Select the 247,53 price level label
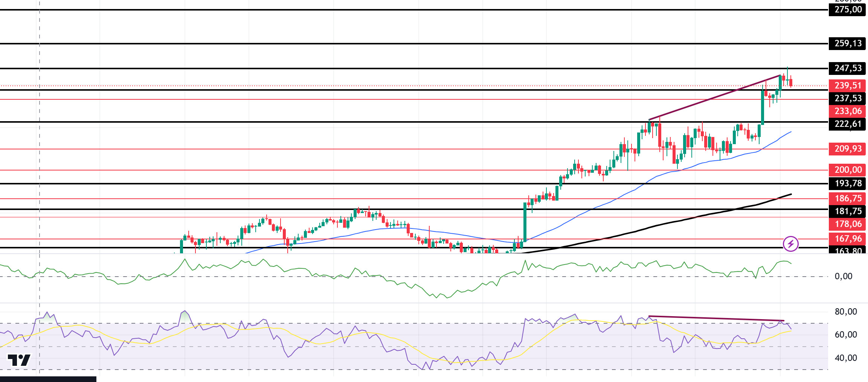Viewport: 868px width, 382px height. pos(847,68)
